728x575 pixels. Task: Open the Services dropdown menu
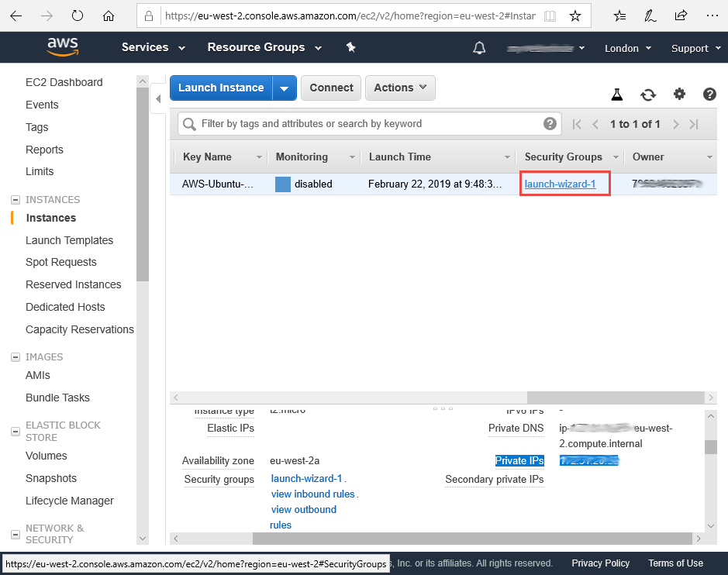(154, 47)
